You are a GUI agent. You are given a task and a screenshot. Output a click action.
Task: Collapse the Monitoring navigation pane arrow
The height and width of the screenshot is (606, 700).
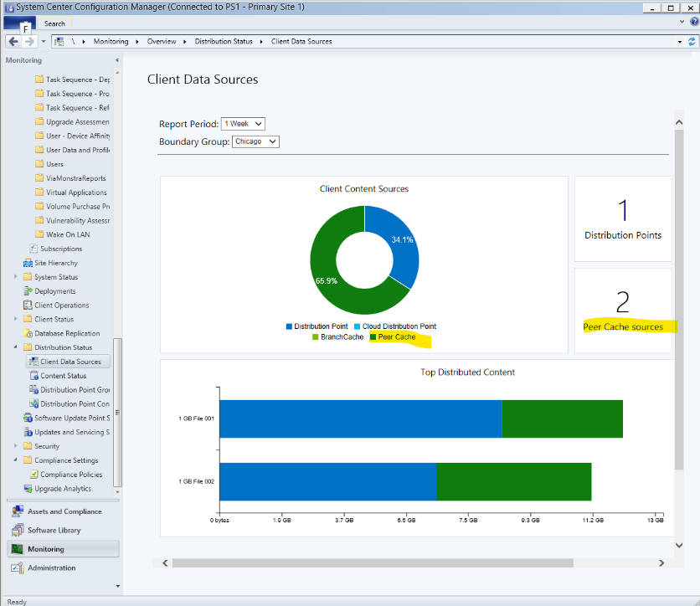[x=117, y=60]
